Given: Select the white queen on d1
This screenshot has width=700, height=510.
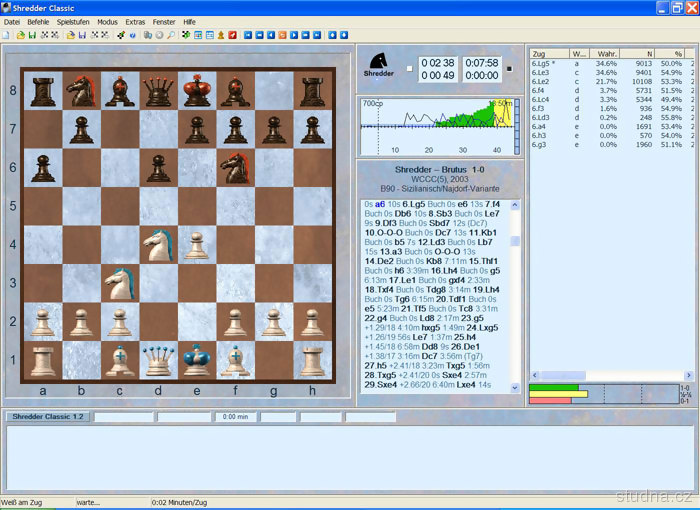Looking at the screenshot, I should pyautogui.click(x=158, y=358).
